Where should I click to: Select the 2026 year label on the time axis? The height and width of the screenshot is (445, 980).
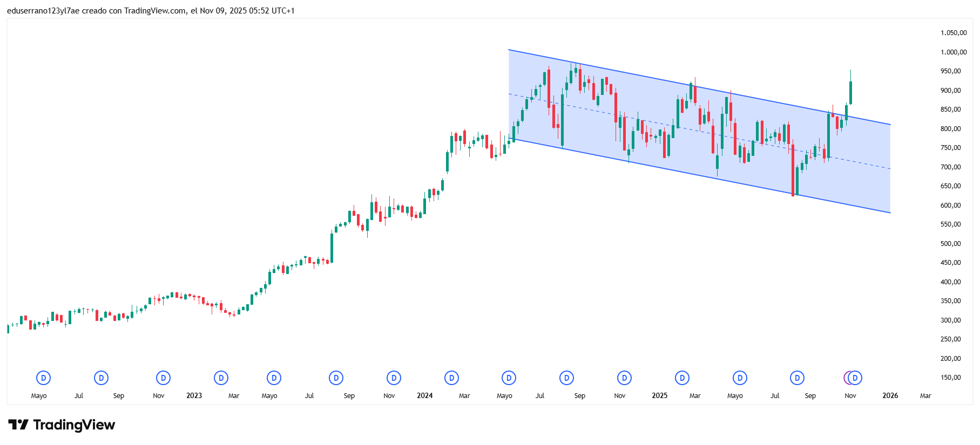tap(890, 396)
